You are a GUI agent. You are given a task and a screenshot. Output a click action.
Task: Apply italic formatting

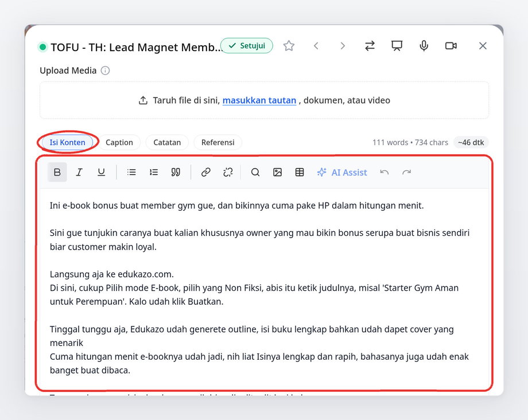tap(79, 172)
